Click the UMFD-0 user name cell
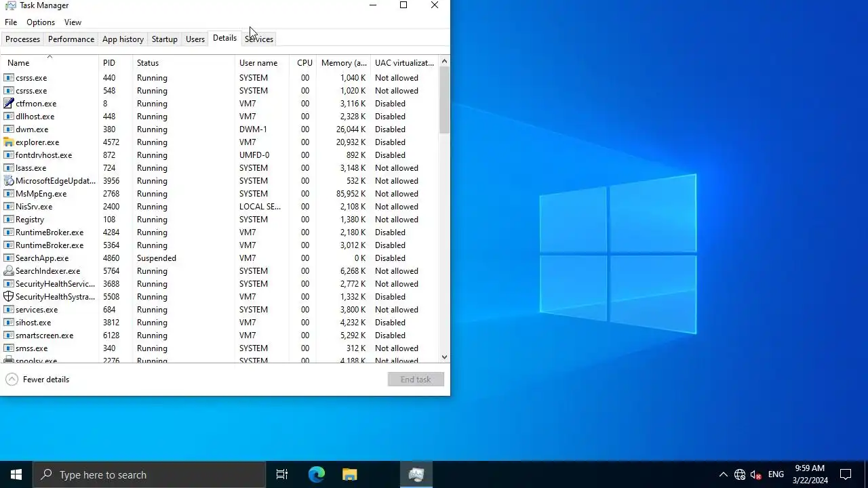 coord(254,155)
